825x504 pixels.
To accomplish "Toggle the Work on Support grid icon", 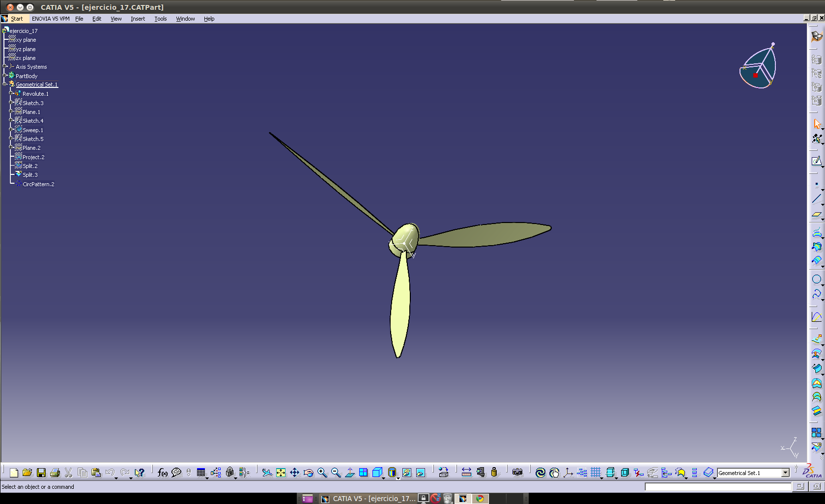I will 596,473.
